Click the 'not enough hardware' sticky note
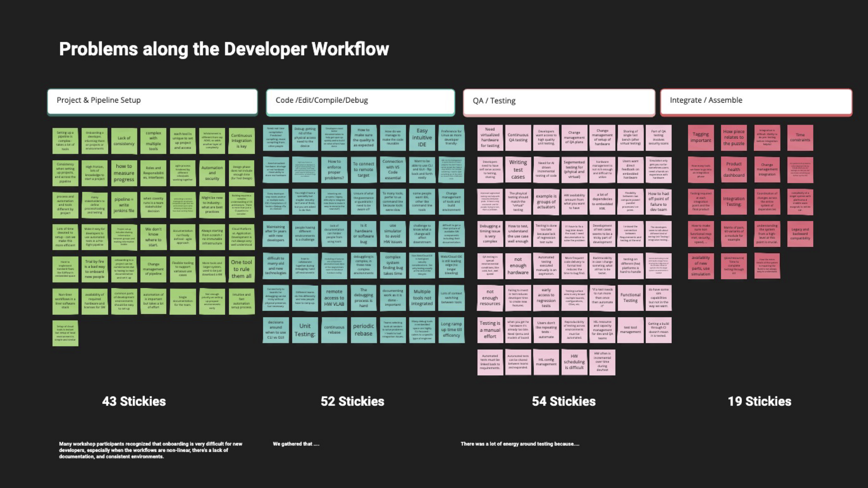Screen dimensions: 868x488 pos(518,266)
